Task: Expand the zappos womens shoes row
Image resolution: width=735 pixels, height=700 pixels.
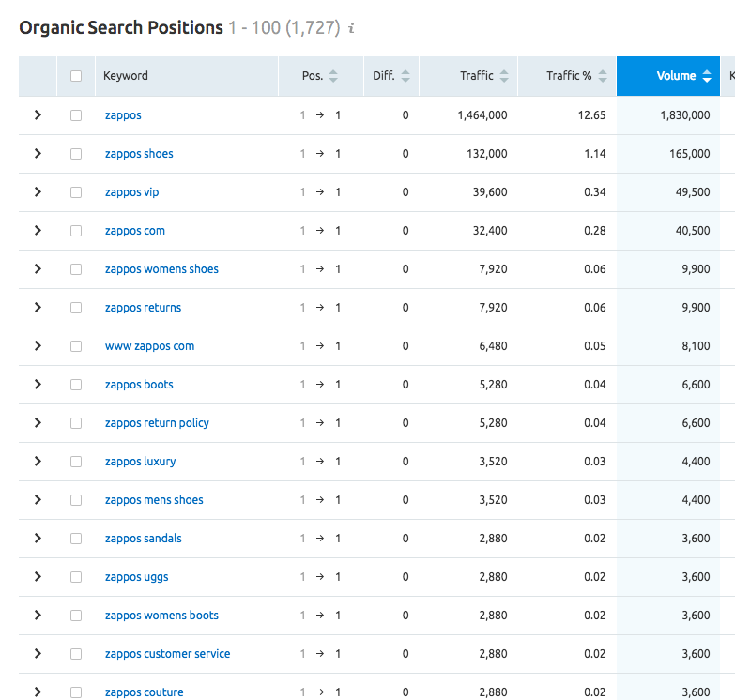Action: click(x=38, y=268)
